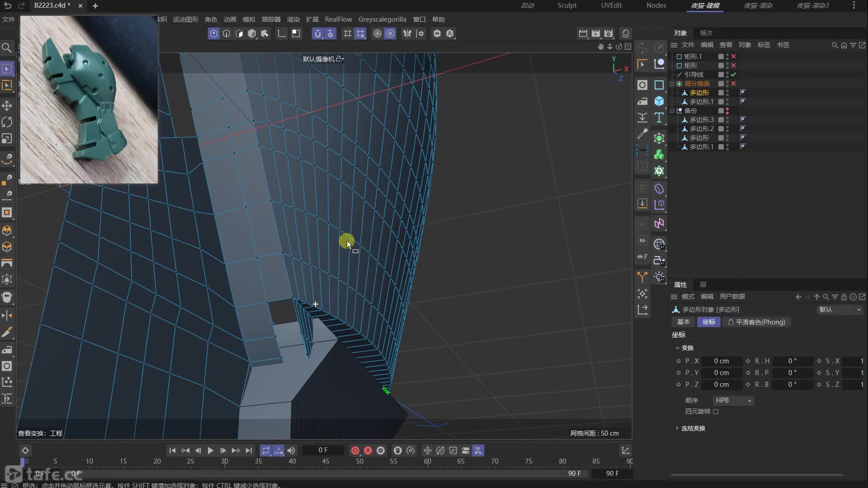Click the 平滑着色(Phong) tag button

pos(756,322)
